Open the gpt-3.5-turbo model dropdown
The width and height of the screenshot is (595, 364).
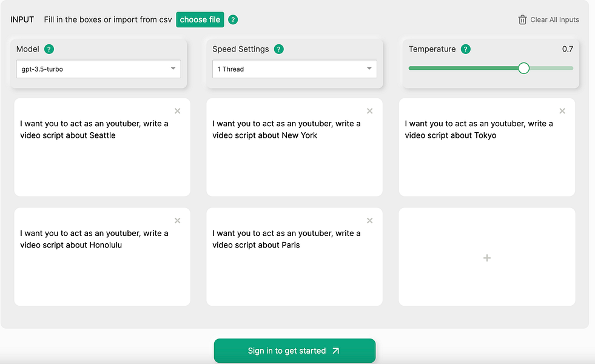(98, 69)
